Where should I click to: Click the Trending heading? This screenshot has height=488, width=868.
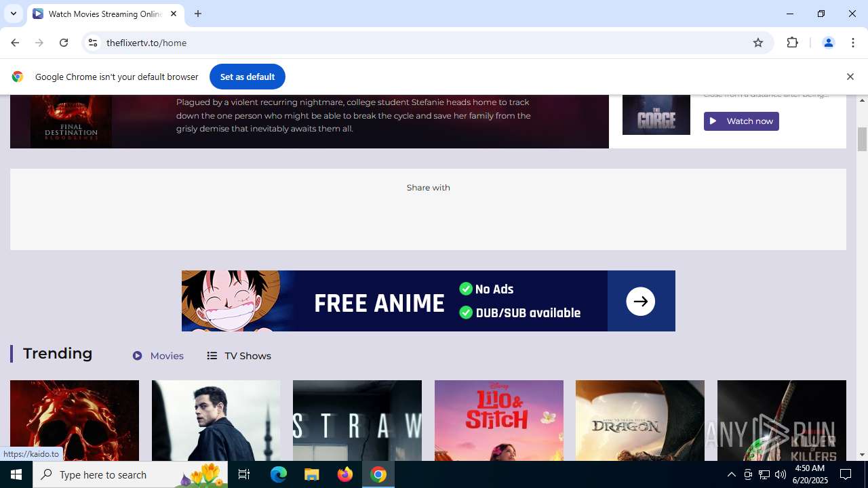click(x=58, y=354)
